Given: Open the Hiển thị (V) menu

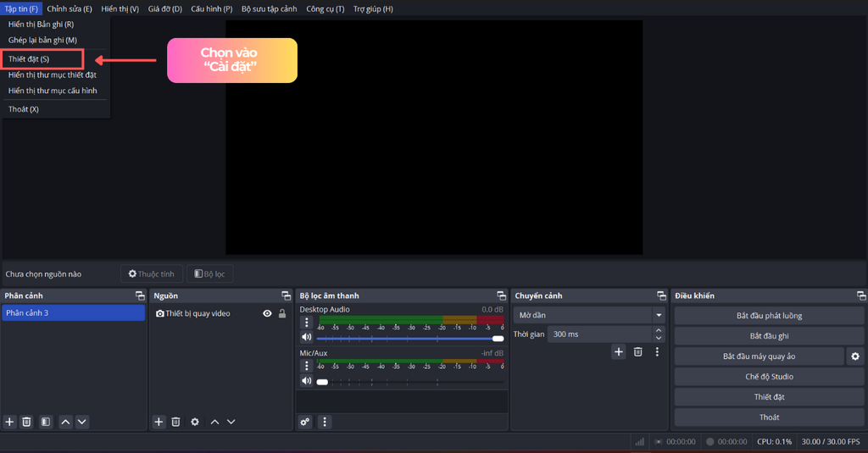Looking at the screenshot, I should click(x=120, y=8).
